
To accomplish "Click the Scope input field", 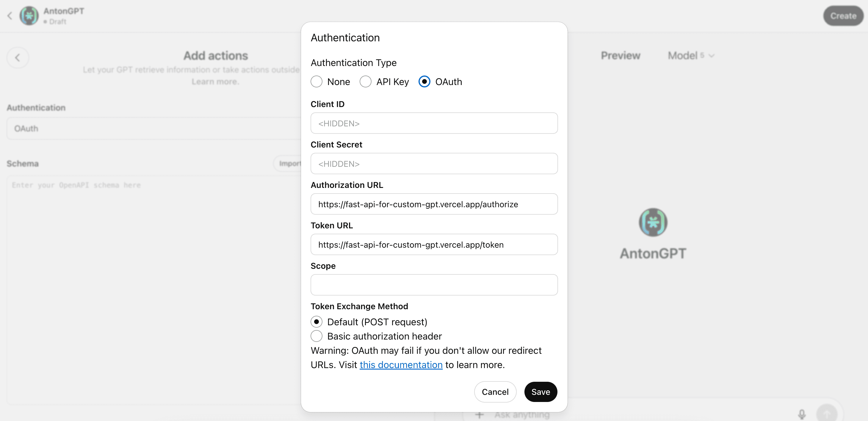I will [x=434, y=285].
